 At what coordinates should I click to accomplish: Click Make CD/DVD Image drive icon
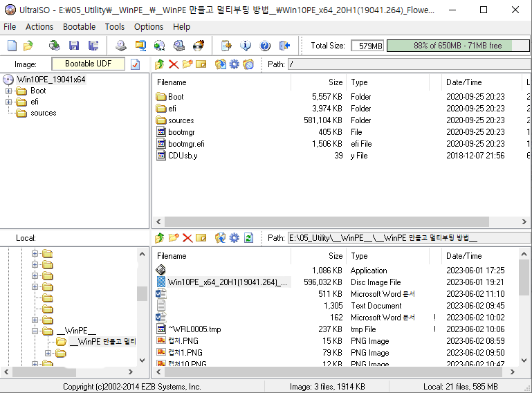pos(121,46)
